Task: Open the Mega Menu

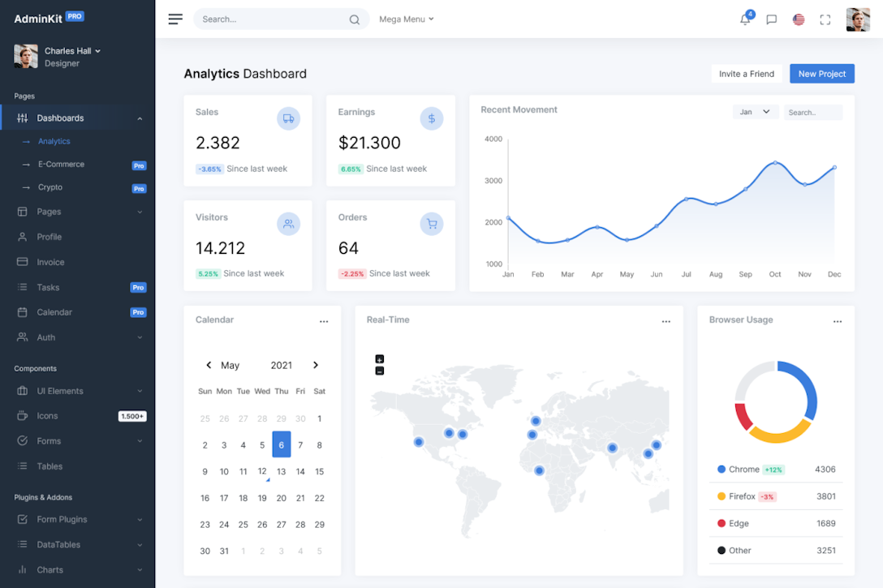Action: tap(406, 19)
